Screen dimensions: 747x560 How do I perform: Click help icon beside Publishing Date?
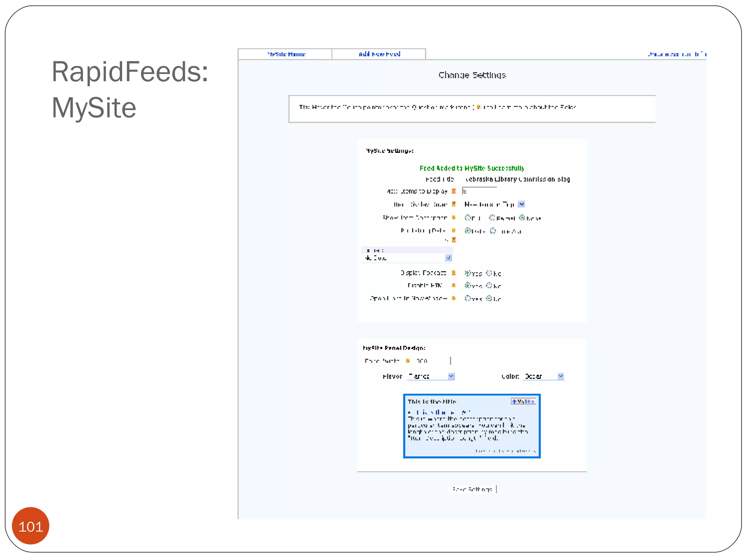(x=454, y=230)
